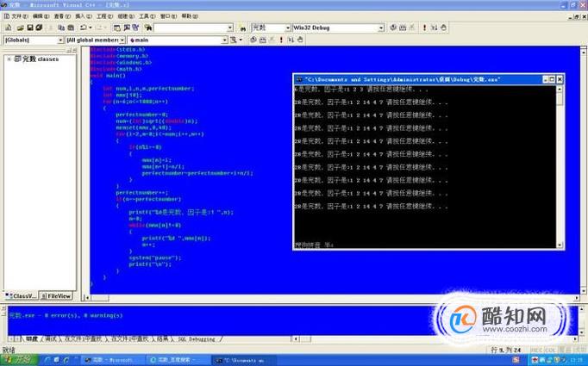Switch to the C:\Documents console taskbar button

(x=243, y=360)
